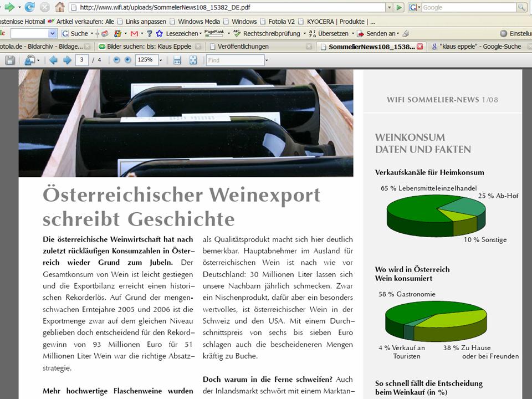Image resolution: width=532 pixels, height=399 pixels.
Task: Open the 125% zoom level dropdown
Action: (x=161, y=60)
